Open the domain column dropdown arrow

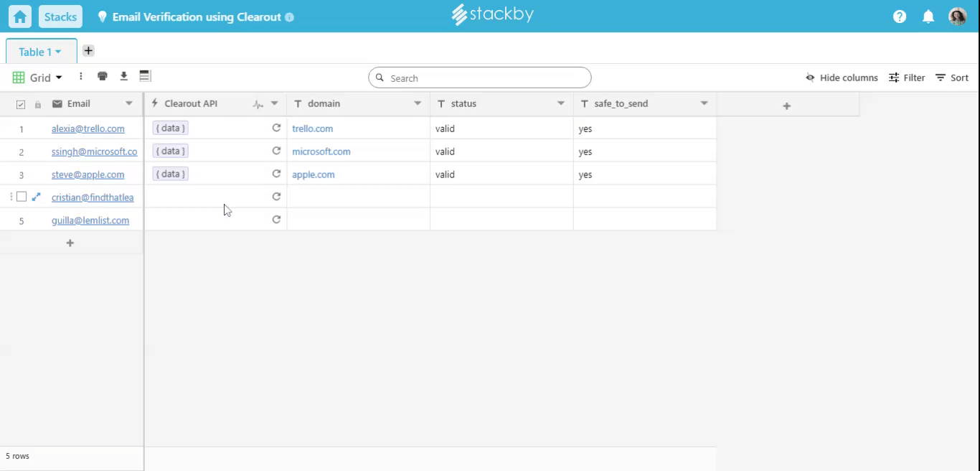pos(418,103)
